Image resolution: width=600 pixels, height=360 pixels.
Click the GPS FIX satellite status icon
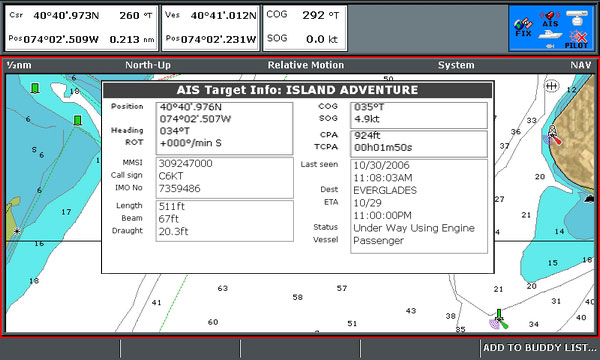tap(523, 27)
